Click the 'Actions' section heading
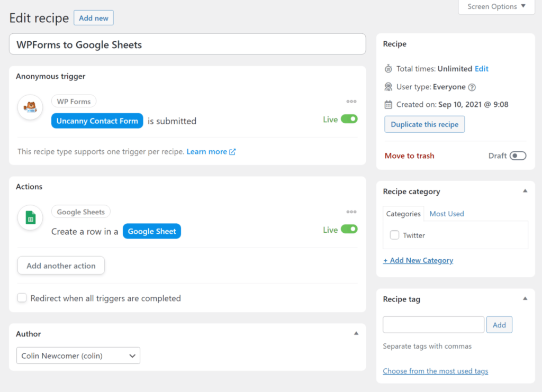 29,187
